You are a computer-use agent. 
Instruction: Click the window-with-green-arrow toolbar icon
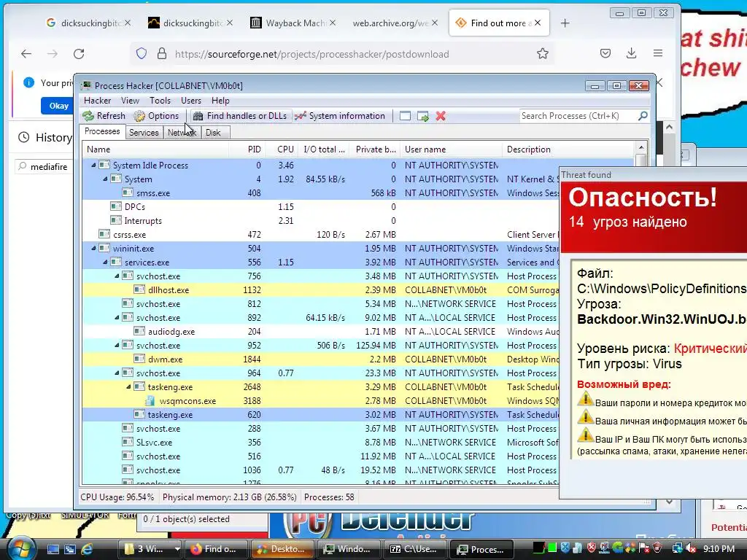pyautogui.click(x=422, y=116)
